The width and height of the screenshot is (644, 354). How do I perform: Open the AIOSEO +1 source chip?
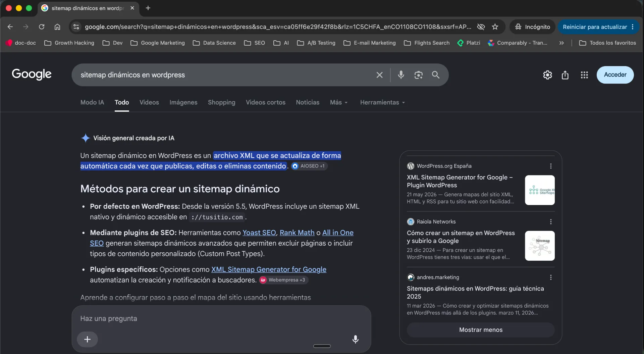pyautogui.click(x=309, y=166)
